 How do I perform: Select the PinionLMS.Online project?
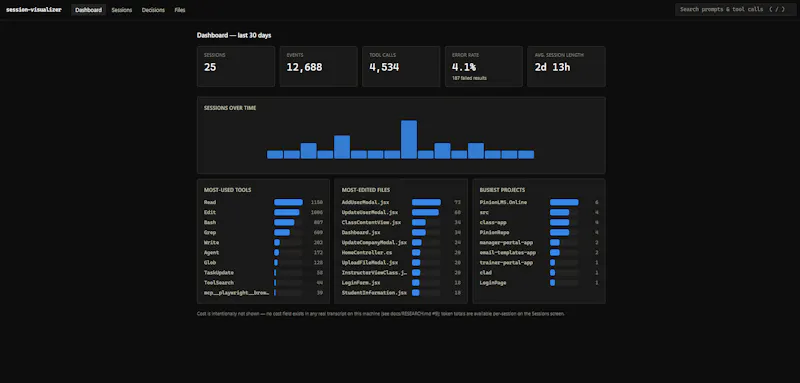[504, 202]
